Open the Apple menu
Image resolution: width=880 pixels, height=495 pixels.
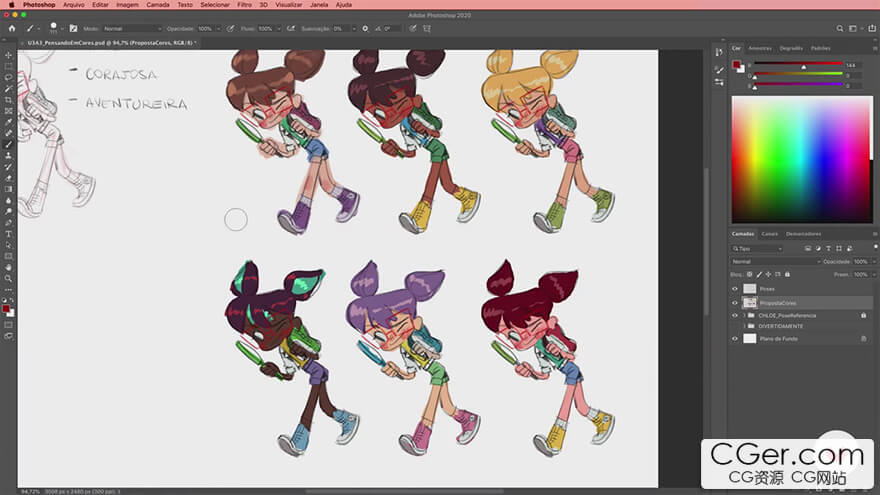(11, 4)
